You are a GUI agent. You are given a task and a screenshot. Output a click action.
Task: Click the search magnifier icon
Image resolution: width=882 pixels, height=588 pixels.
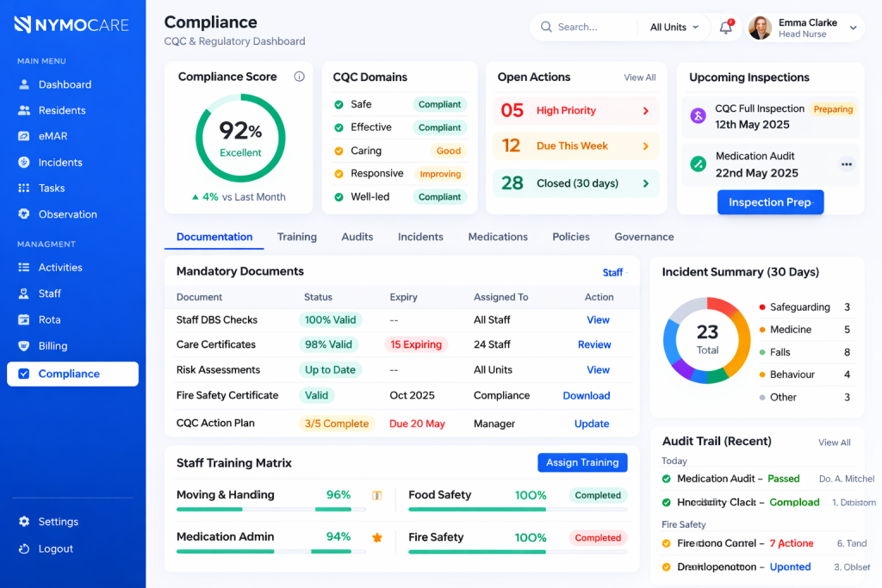tap(545, 27)
